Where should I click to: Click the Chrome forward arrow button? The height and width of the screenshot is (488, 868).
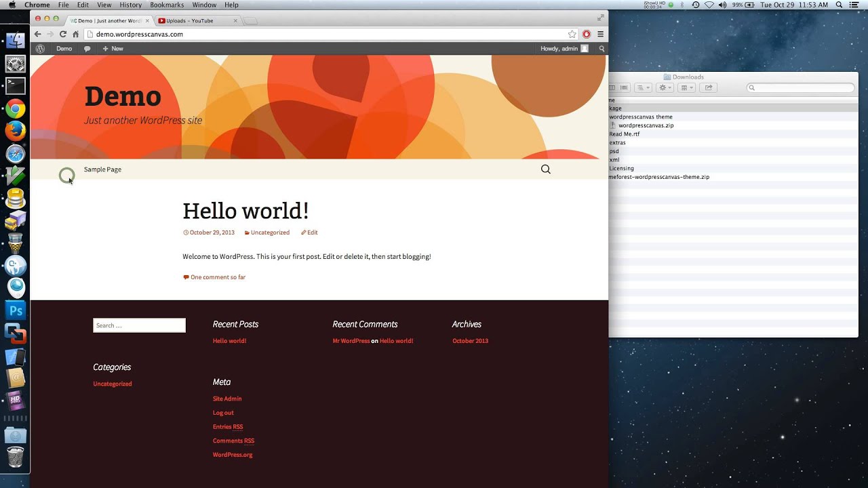coord(50,34)
